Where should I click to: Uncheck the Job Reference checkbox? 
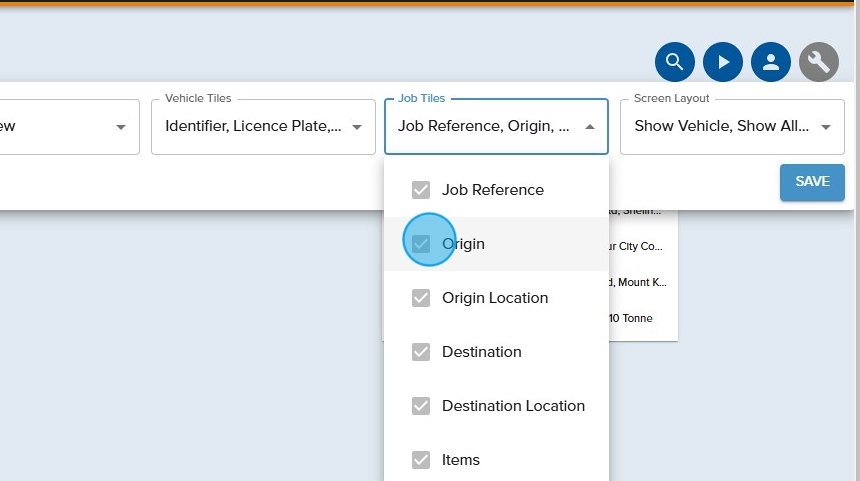(x=421, y=190)
